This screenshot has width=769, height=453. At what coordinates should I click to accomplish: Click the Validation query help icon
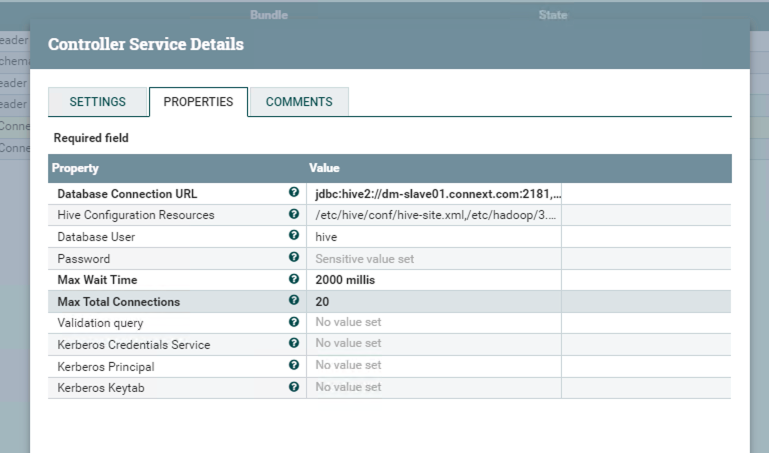click(x=294, y=322)
